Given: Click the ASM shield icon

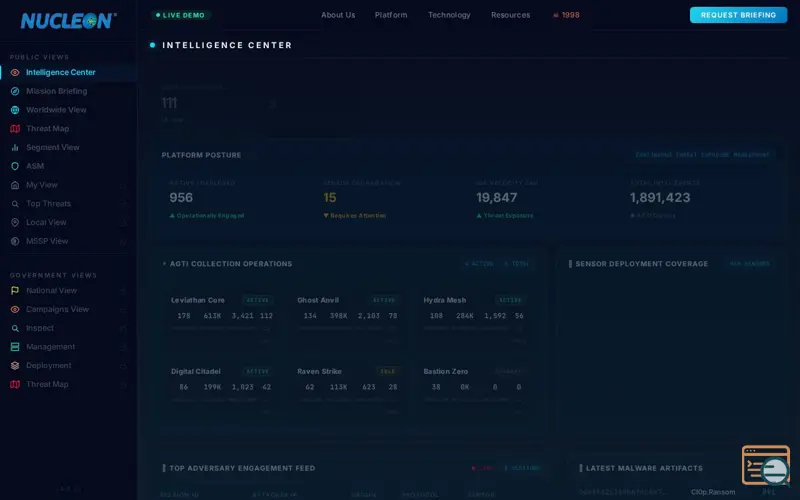Looking at the screenshot, I should 15,166.
